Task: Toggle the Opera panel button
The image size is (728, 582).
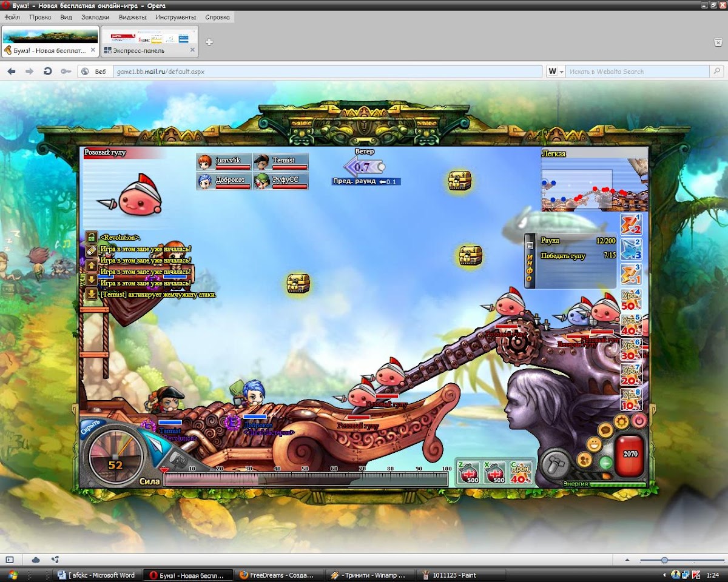Action: pyautogui.click(x=10, y=560)
